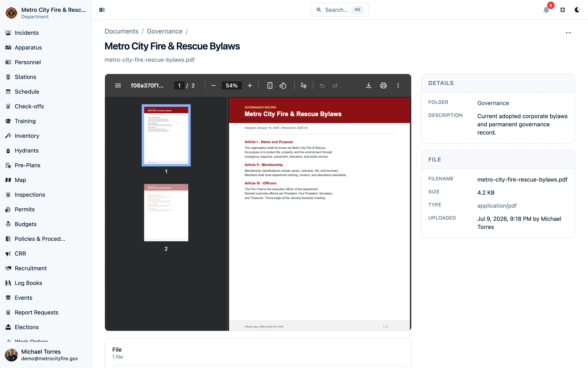Screen dimensions: 588x368
Task: Open the document more options ellipsis
Action: click(568, 33)
